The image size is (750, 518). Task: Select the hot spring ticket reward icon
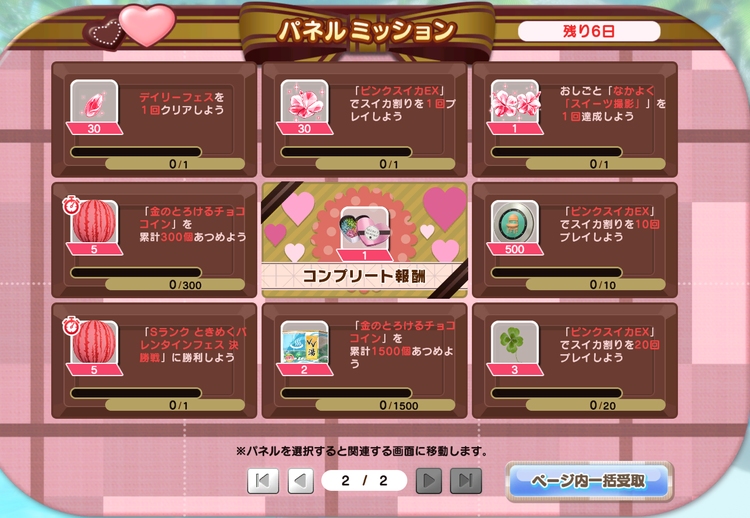click(305, 342)
